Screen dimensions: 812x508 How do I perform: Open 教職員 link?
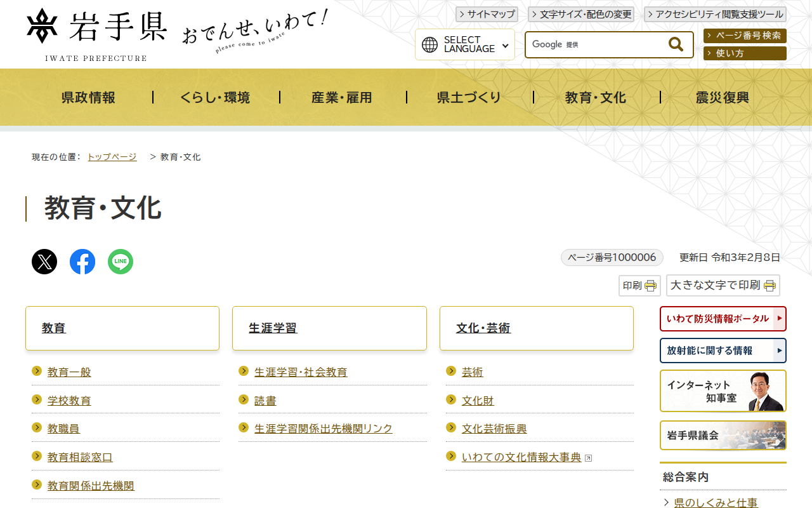pyautogui.click(x=63, y=429)
